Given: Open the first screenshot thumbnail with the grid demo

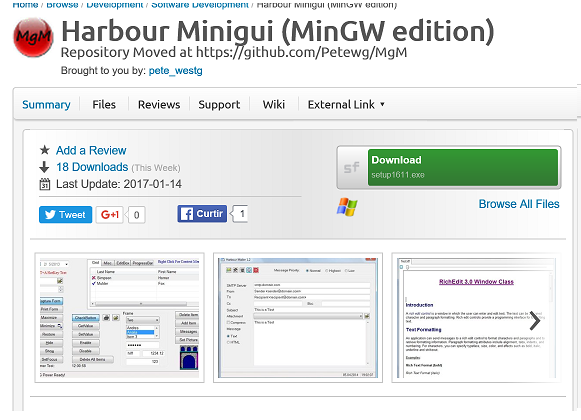Looking at the screenshot, I should 119,318.
